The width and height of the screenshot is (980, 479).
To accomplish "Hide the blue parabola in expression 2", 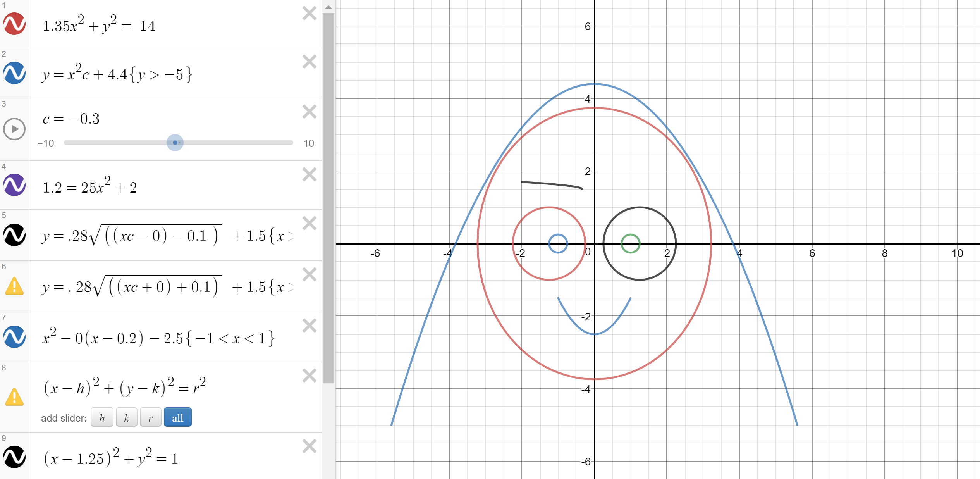I will click(x=14, y=73).
